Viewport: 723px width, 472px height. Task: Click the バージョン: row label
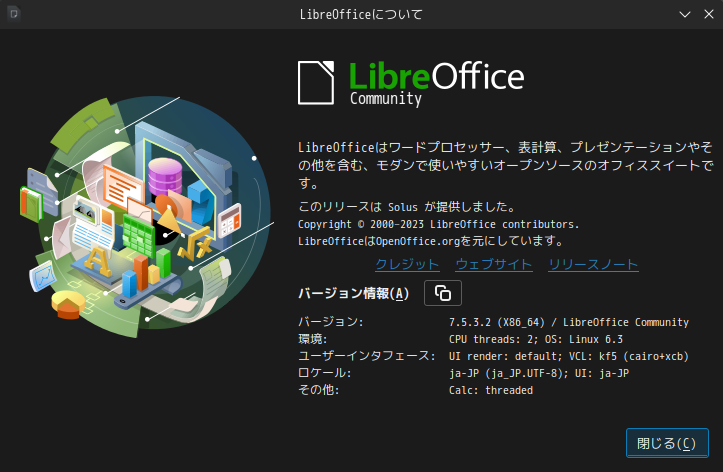(331, 322)
